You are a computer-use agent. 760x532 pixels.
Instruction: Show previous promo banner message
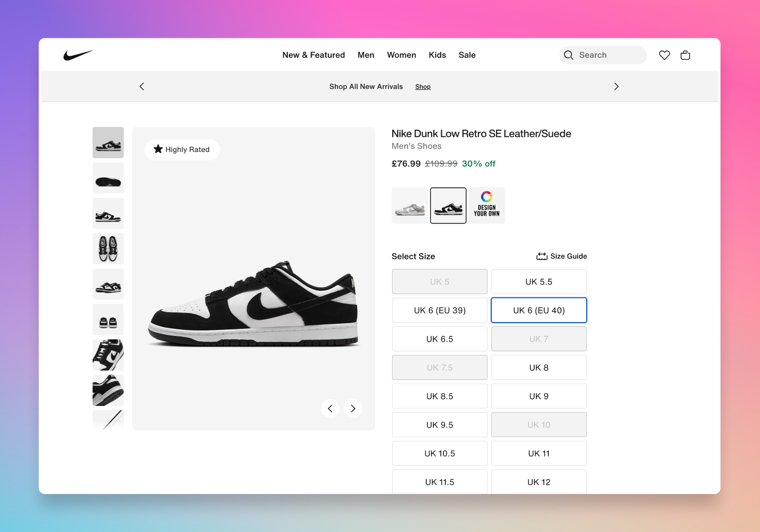click(x=142, y=87)
